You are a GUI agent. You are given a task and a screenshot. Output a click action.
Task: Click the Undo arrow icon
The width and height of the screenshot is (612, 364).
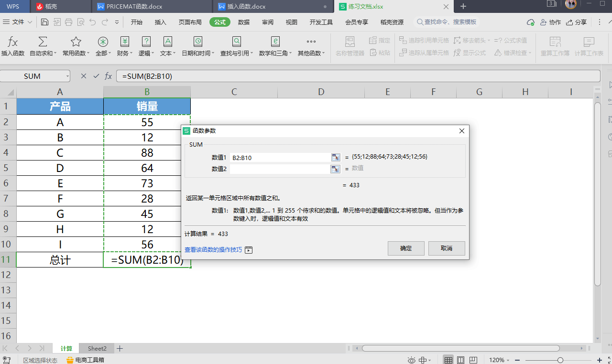pyautogui.click(x=92, y=22)
